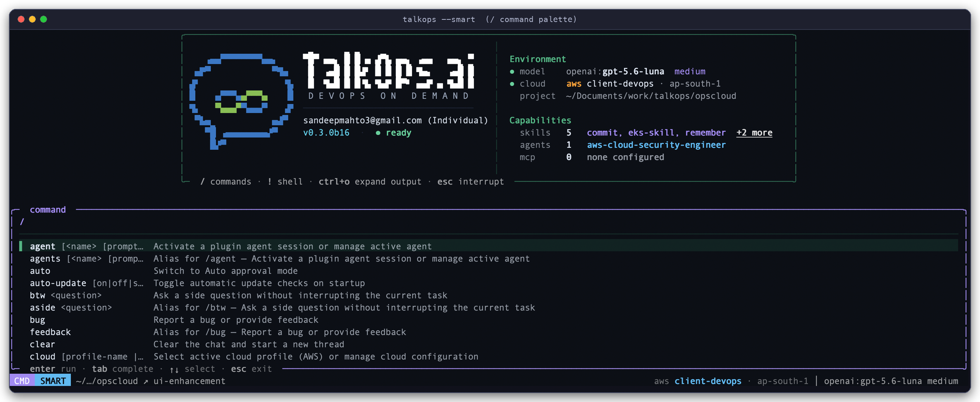Click the '/ commands' hint
The width and height of the screenshot is (980, 402).
pyautogui.click(x=226, y=182)
